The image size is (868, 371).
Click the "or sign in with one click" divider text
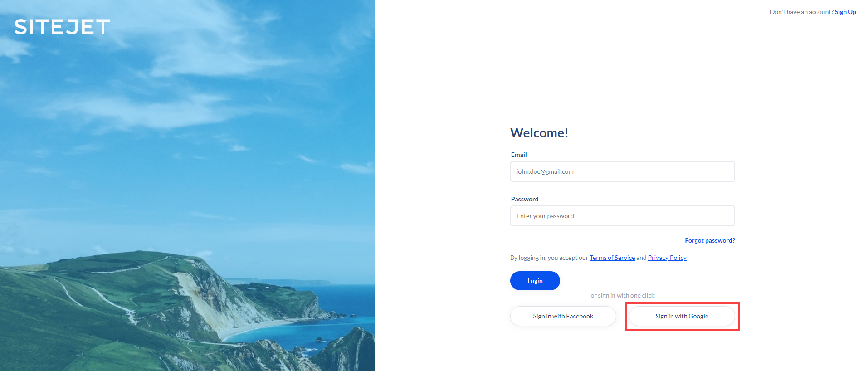point(622,295)
